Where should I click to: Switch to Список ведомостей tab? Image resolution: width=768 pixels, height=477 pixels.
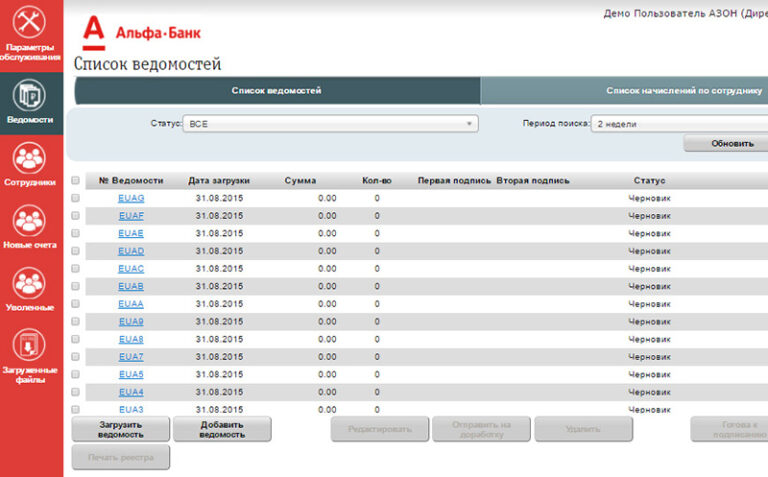point(277,91)
